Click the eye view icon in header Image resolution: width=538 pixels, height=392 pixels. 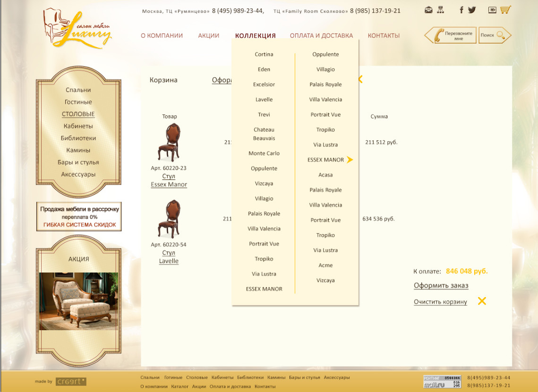coord(492,10)
